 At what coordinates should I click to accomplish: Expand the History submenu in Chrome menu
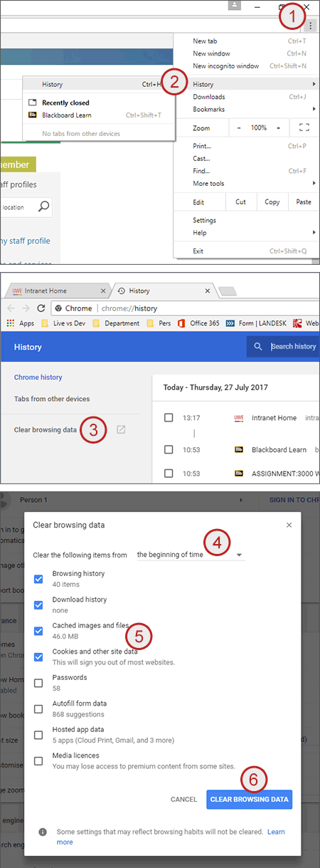tap(247, 84)
